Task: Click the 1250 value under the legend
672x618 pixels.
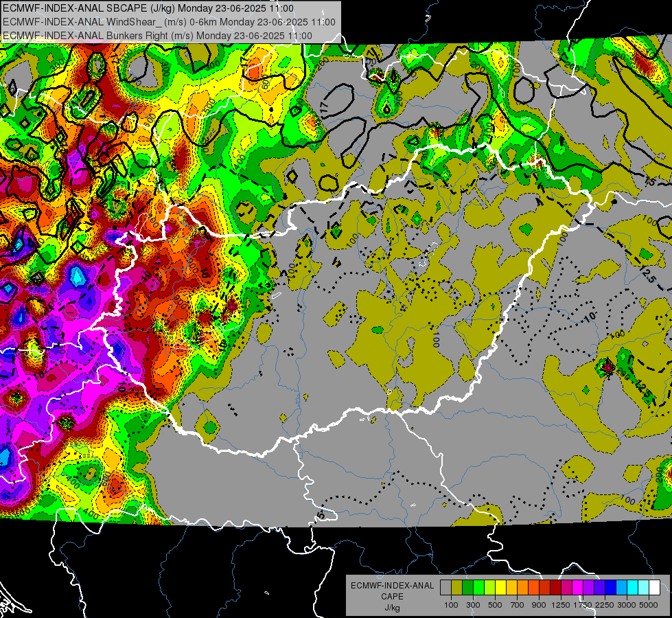Action: pos(561,605)
